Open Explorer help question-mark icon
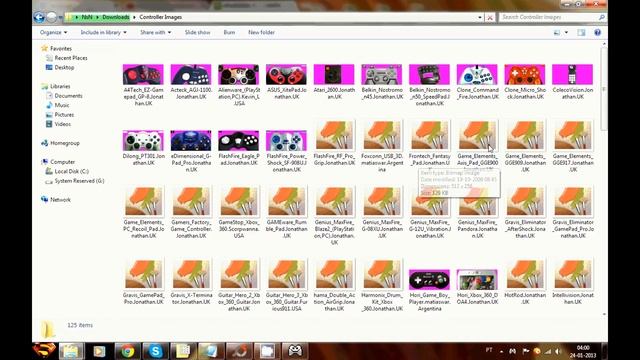The width and height of the screenshot is (640, 360). (597, 32)
